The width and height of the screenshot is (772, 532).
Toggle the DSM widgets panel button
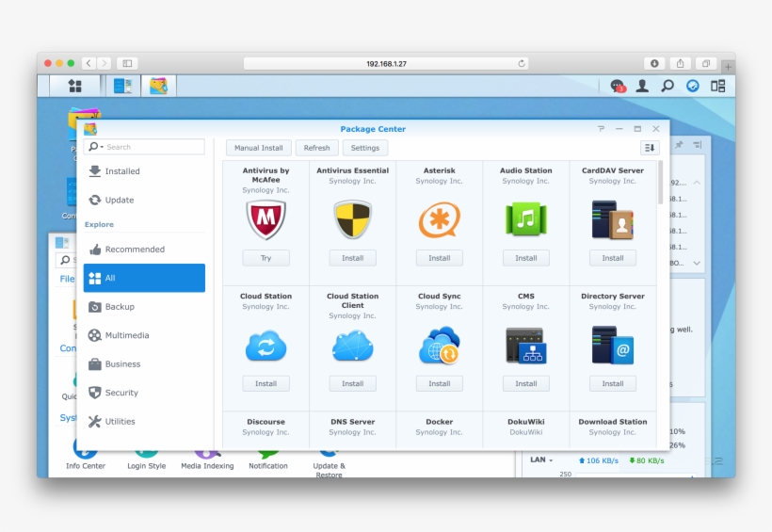click(718, 86)
